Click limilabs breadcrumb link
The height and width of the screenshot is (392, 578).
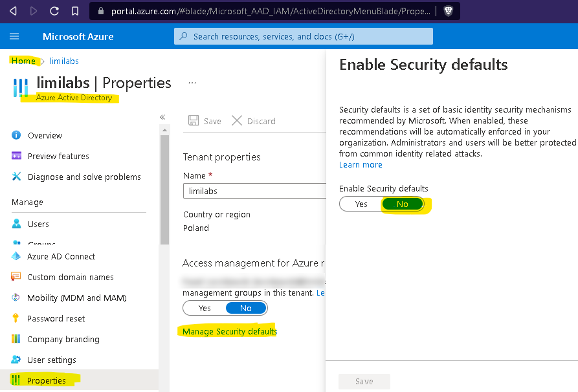pyautogui.click(x=64, y=61)
